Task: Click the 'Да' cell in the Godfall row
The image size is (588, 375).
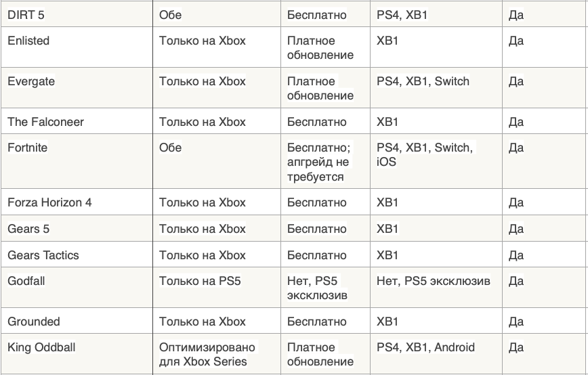Action: coord(516,281)
